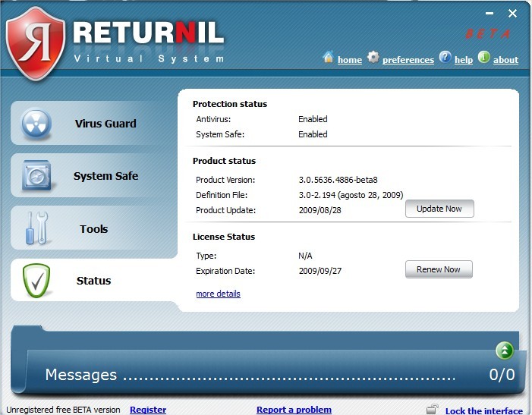Switch to the Tools tab
Screen dimensions: 532x415
(94, 228)
